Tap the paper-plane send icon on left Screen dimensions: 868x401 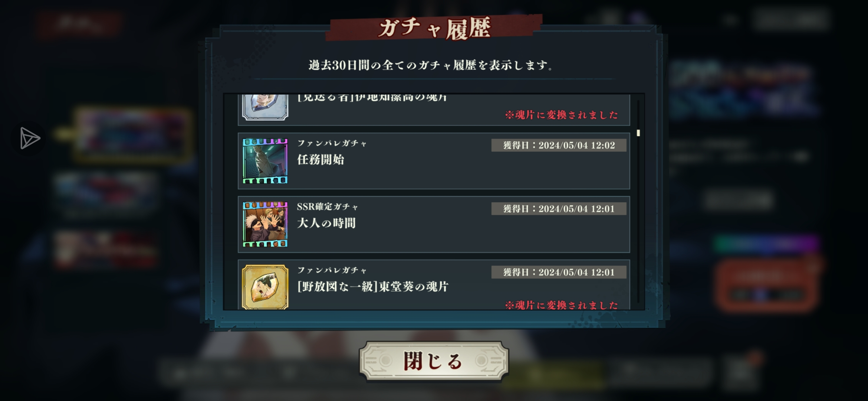tap(29, 138)
